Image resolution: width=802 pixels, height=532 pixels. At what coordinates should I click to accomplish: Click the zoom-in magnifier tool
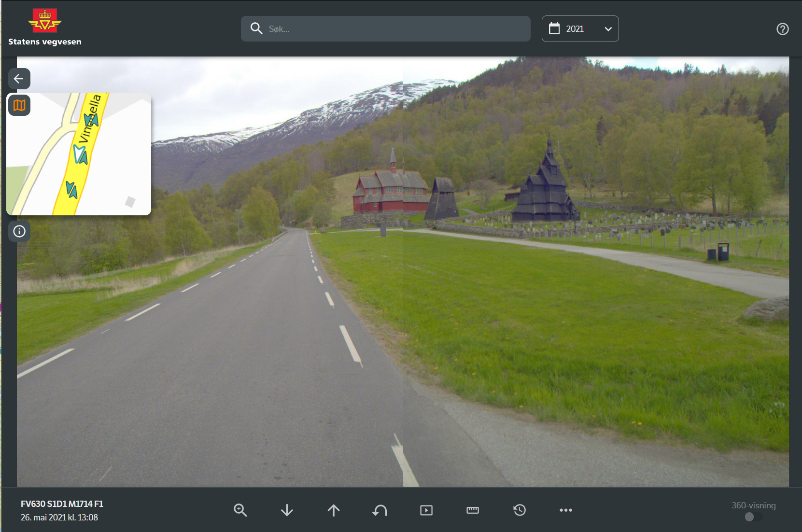point(240,510)
